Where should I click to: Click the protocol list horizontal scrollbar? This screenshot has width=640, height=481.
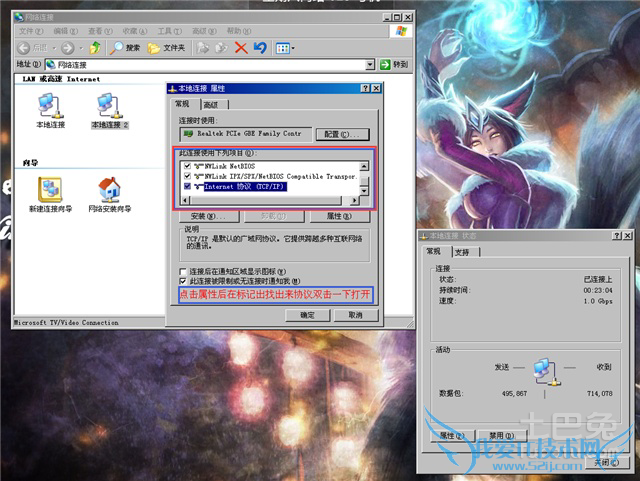point(267,200)
